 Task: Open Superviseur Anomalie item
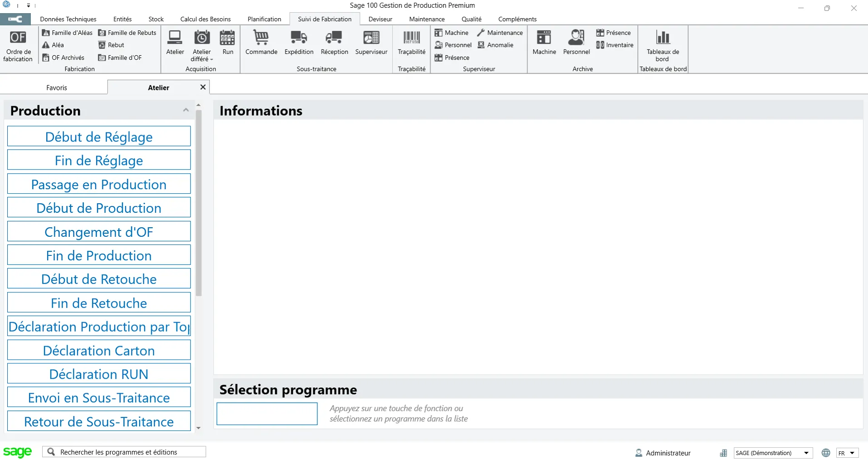(x=495, y=45)
